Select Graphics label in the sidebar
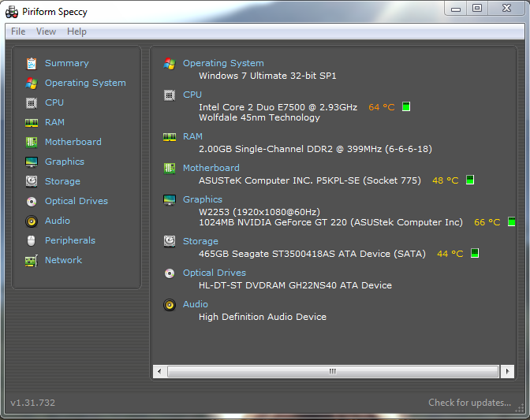The width and height of the screenshot is (530, 420). pyautogui.click(x=65, y=162)
